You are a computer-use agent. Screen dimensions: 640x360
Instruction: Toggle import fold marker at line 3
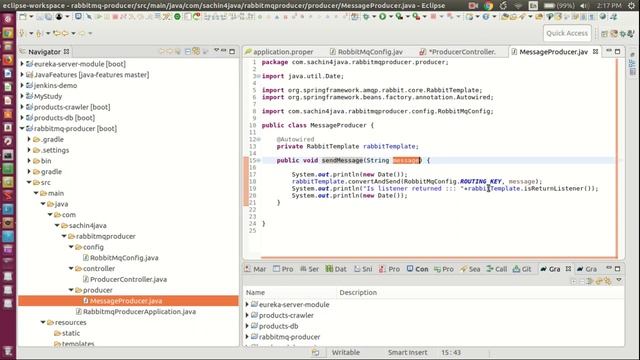(x=259, y=76)
